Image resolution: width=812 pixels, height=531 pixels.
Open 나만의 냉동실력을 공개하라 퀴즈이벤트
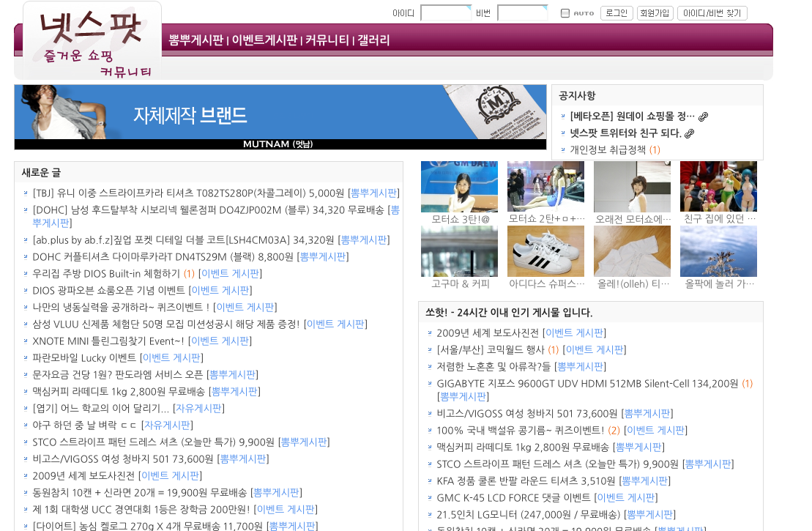[x=121, y=307]
